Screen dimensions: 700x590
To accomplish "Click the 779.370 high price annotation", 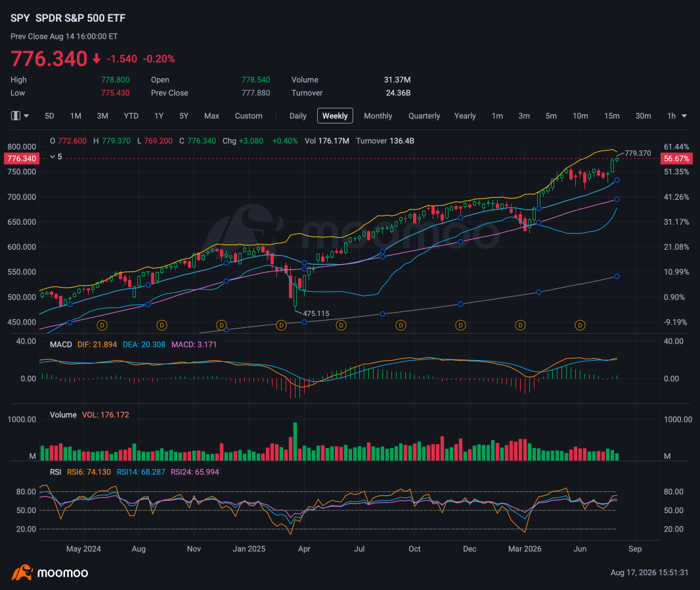I will coord(638,153).
